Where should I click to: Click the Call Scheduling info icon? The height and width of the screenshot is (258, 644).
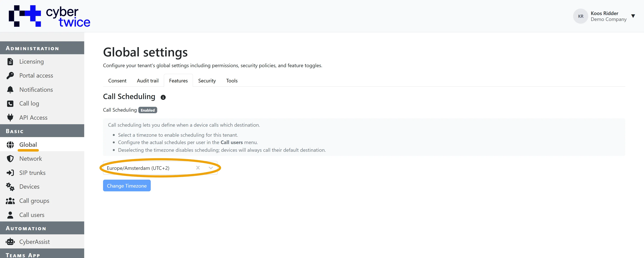[x=163, y=97]
